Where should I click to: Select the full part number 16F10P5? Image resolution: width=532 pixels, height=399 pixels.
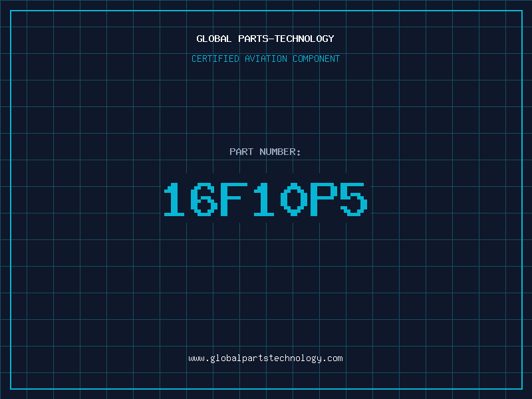[265, 199]
